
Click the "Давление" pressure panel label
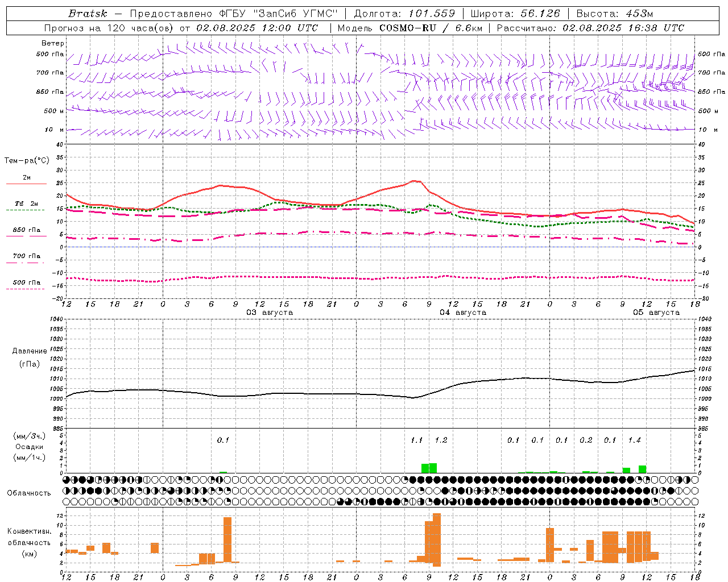pos(30,351)
